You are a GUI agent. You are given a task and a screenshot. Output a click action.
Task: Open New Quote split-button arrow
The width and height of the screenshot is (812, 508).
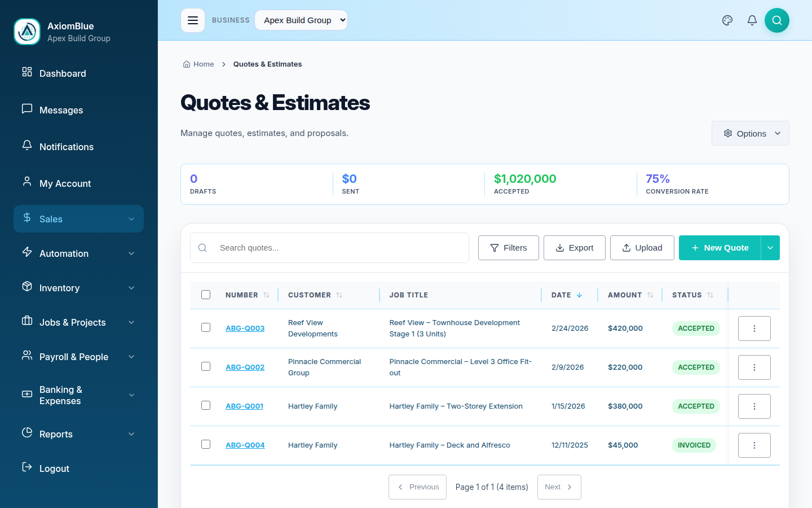click(x=770, y=248)
